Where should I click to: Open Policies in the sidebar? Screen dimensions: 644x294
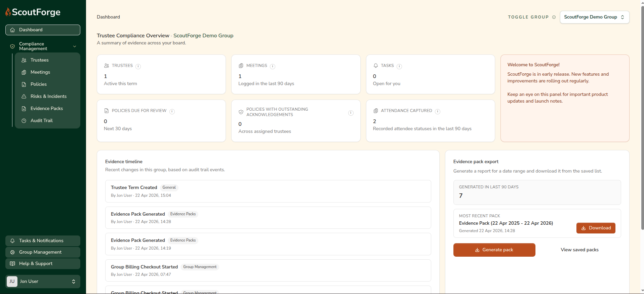pyautogui.click(x=47, y=84)
